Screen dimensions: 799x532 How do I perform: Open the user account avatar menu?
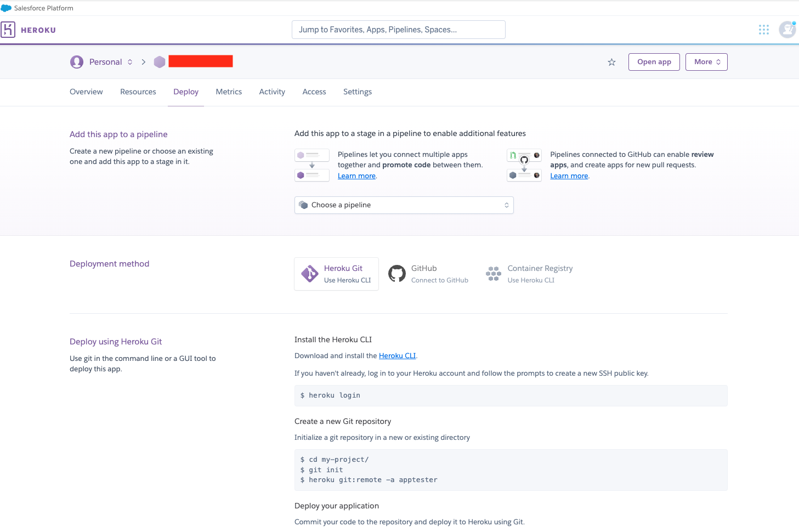787,30
